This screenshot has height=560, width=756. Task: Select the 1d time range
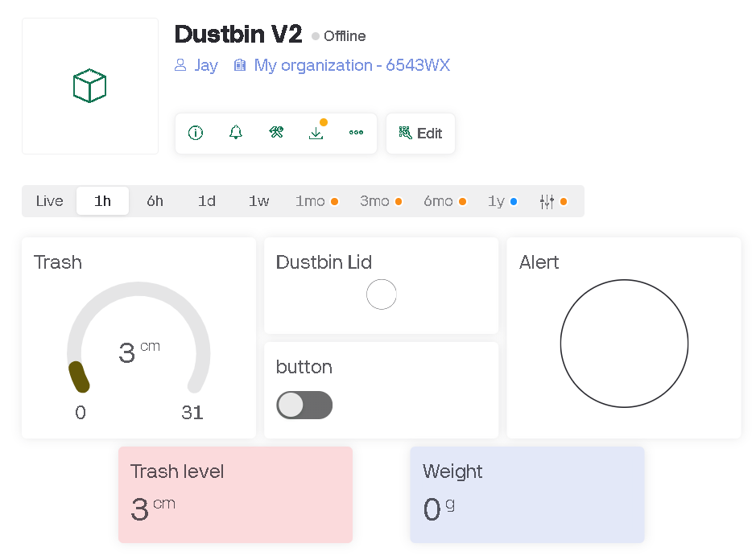point(207,201)
